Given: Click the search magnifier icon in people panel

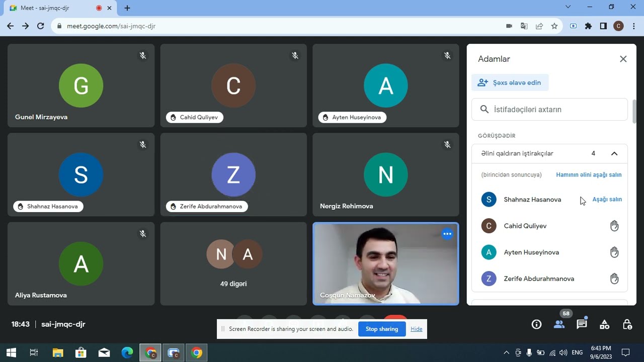Looking at the screenshot, I should pos(485,109).
